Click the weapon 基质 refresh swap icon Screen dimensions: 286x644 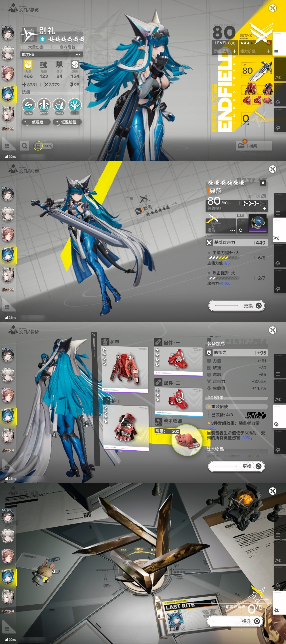pos(240,230)
